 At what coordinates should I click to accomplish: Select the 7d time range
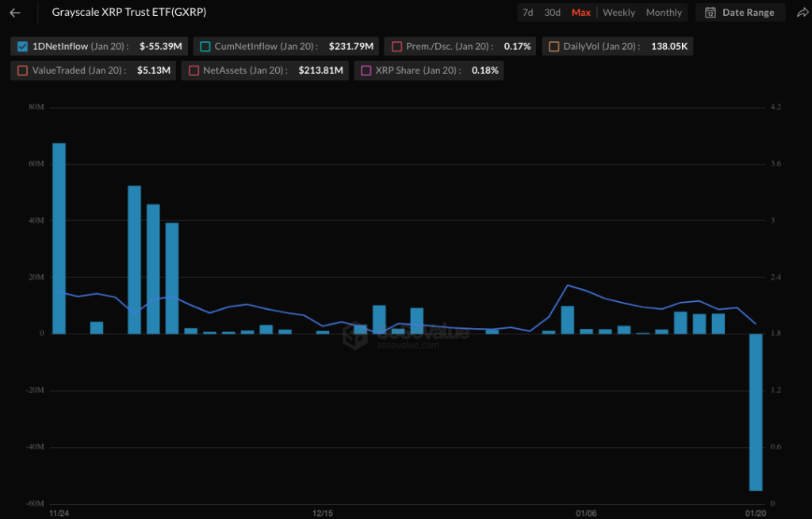tap(527, 13)
